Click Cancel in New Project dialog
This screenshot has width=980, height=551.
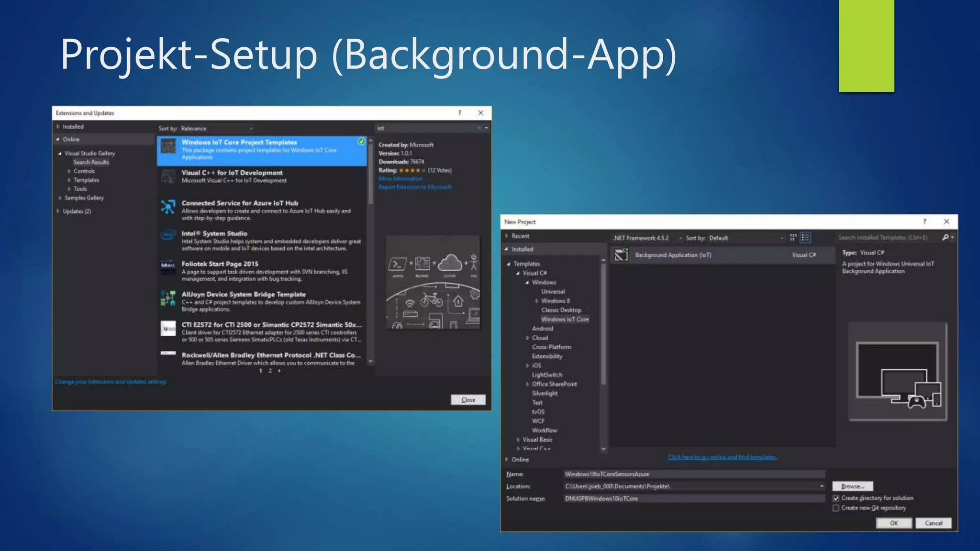click(934, 523)
